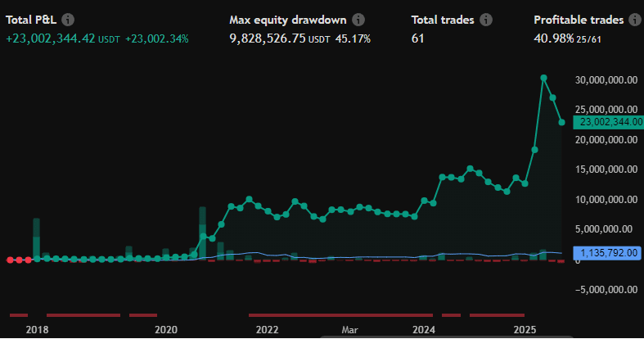Select the last data point on the equity curve

[561, 123]
